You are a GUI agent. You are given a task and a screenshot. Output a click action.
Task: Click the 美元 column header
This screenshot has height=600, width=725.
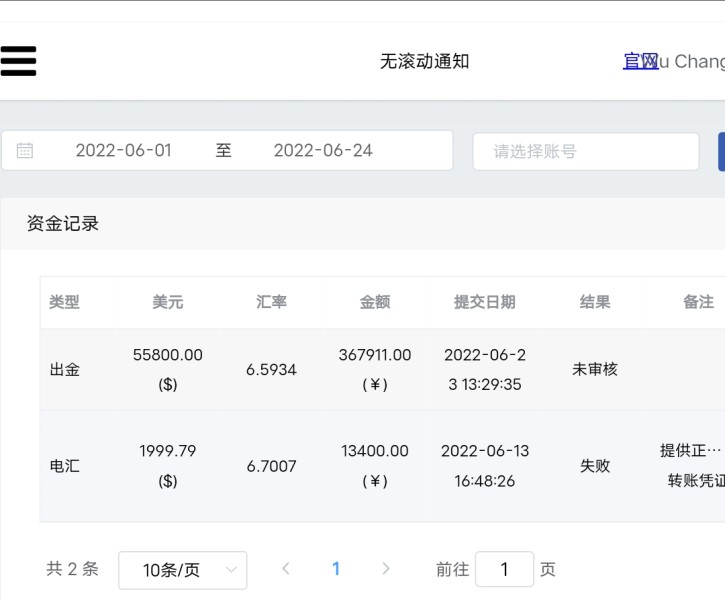coord(168,302)
